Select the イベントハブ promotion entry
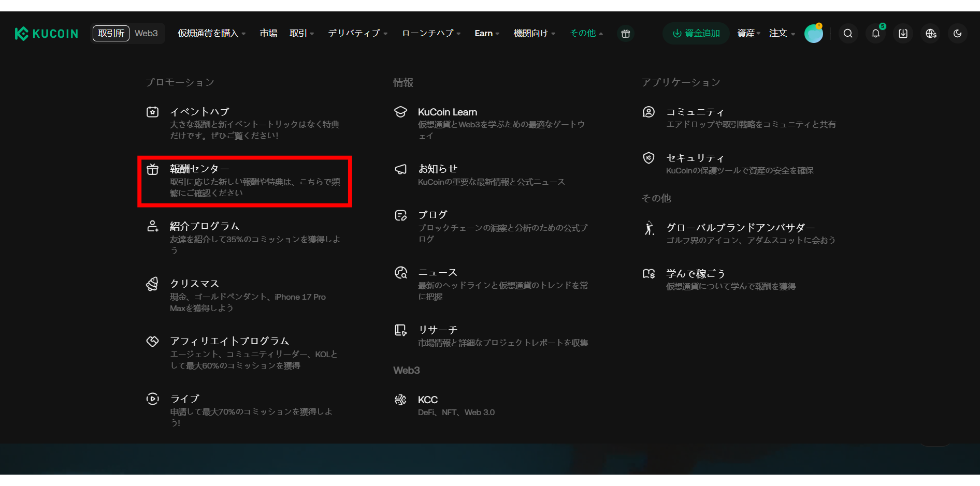Viewport: 980px width, 486px height. (199, 111)
